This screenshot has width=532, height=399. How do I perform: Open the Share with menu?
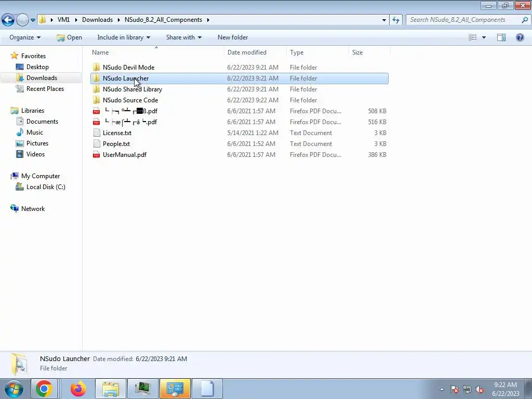pyautogui.click(x=183, y=37)
